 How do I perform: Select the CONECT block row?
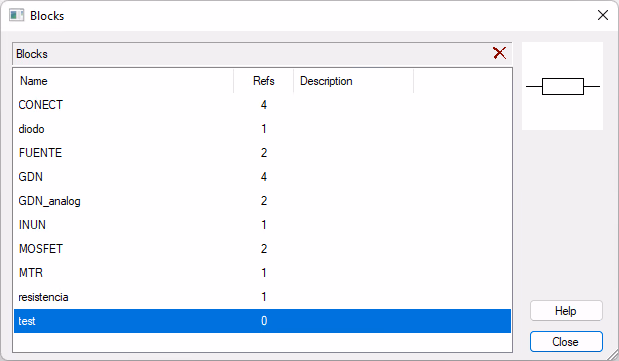(x=263, y=105)
